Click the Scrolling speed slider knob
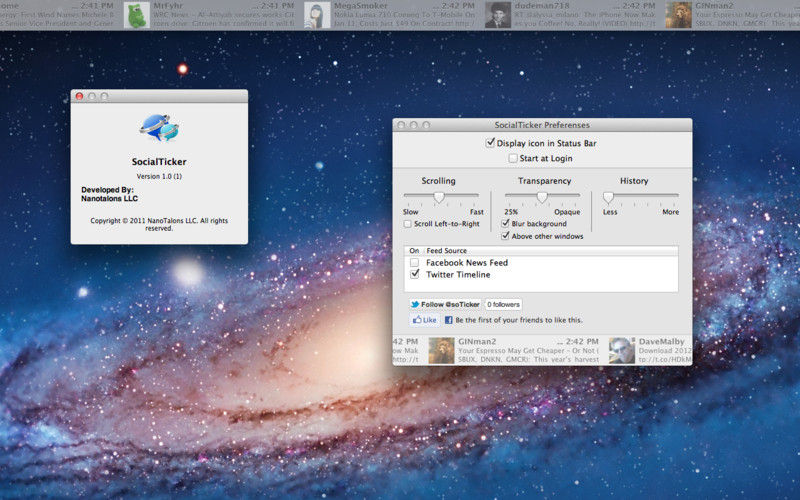800x500 pixels. click(439, 197)
